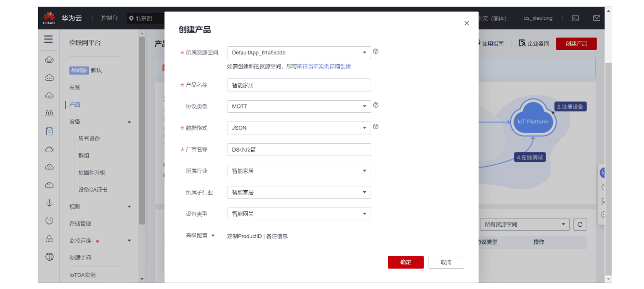Click the sailboat-shaped icon in the sidebar
644x289 pixels.
coord(49,203)
